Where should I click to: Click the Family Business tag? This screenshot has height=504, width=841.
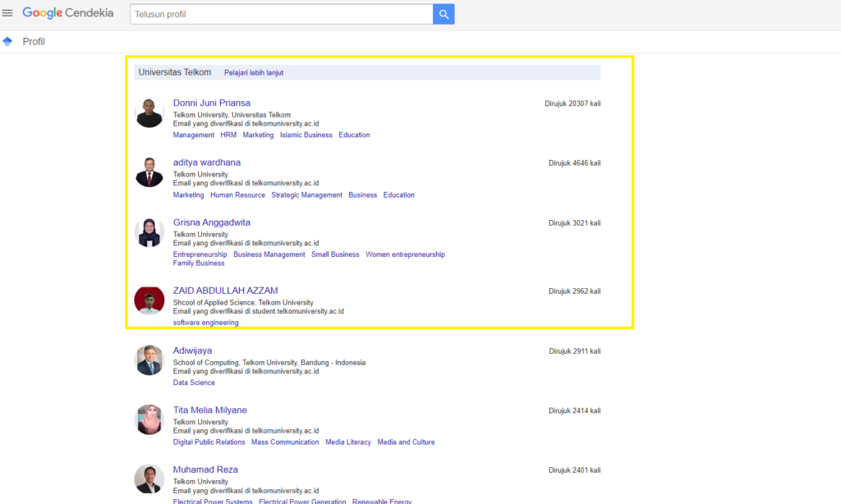tap(199, 263)
